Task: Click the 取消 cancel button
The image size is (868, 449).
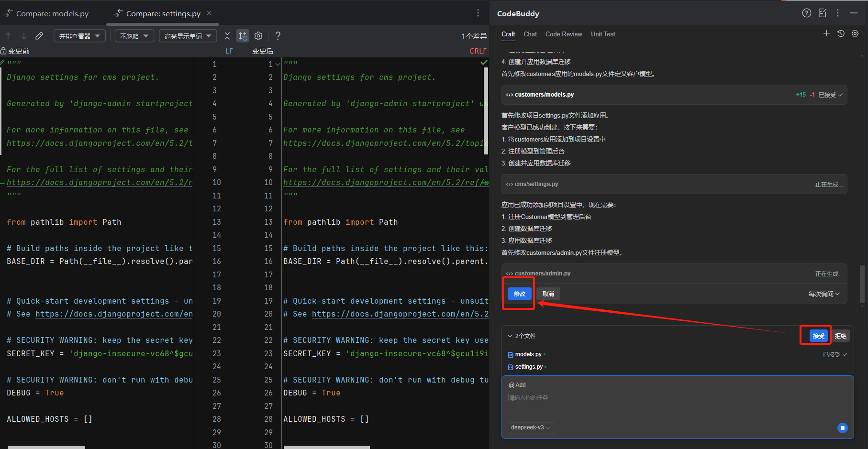Action: [x=548, y=294]
